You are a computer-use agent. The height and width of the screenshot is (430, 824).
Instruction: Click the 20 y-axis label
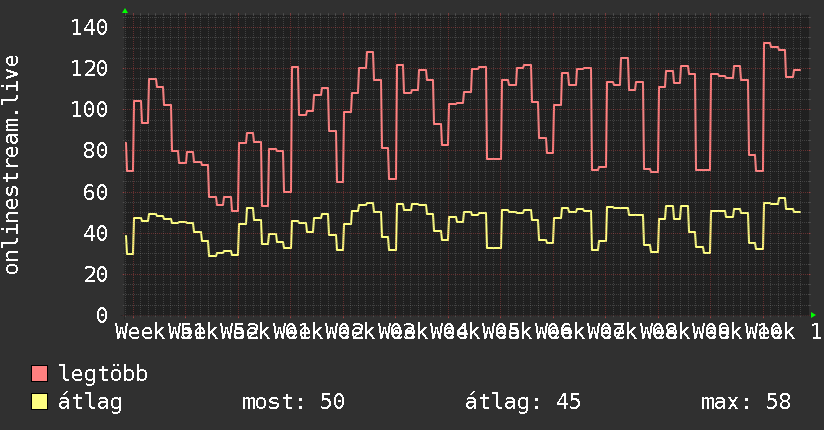(96, 274)
